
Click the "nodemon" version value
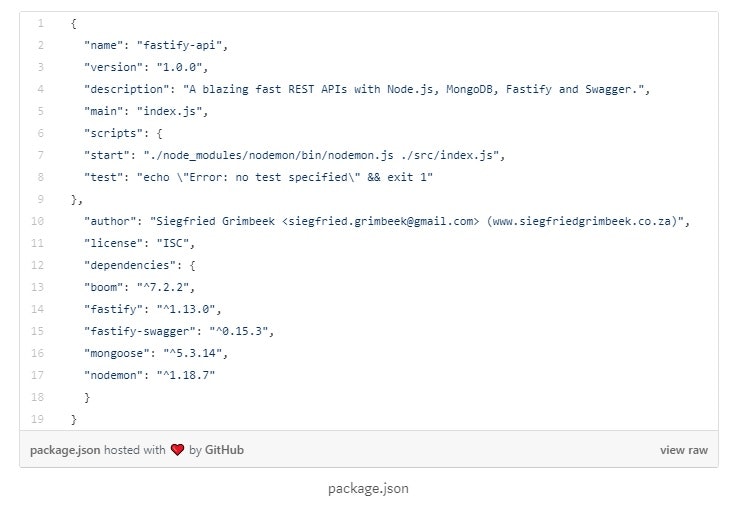[185, 375]
